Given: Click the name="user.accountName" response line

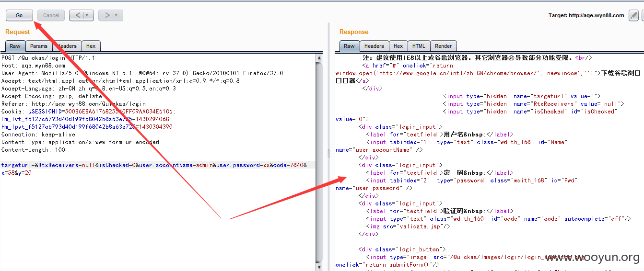Looking at the screenshot, I should [x=379, y=149].
